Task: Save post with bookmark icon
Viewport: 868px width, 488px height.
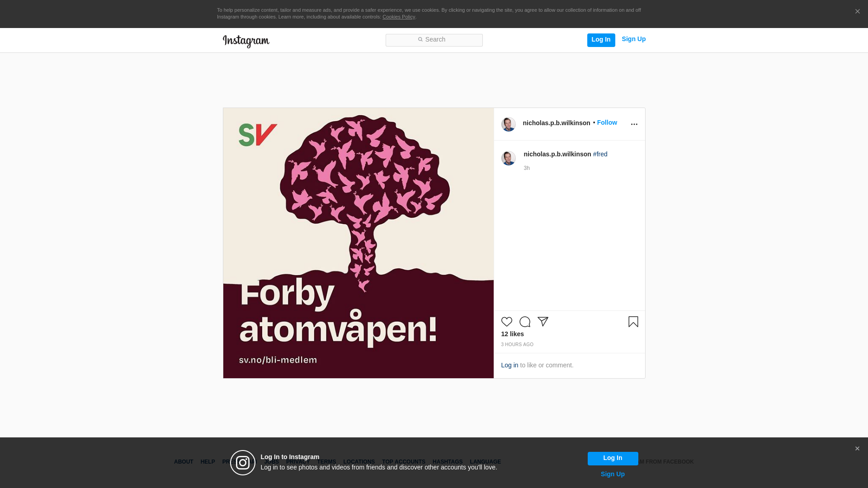Action: [x=633, y=322]
